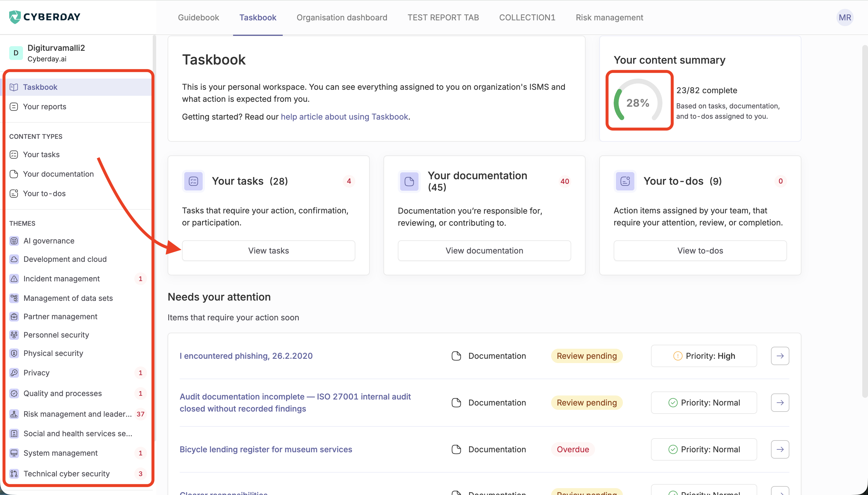
Task: Click the Documentation type label on phishing row
Action: tap(497, 356)
